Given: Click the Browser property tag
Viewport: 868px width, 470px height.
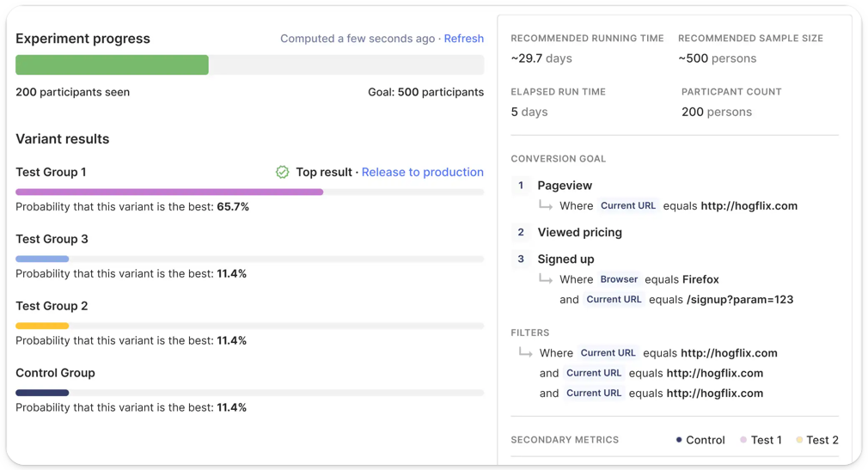Looking at the screenshot, I should [619, 279].
